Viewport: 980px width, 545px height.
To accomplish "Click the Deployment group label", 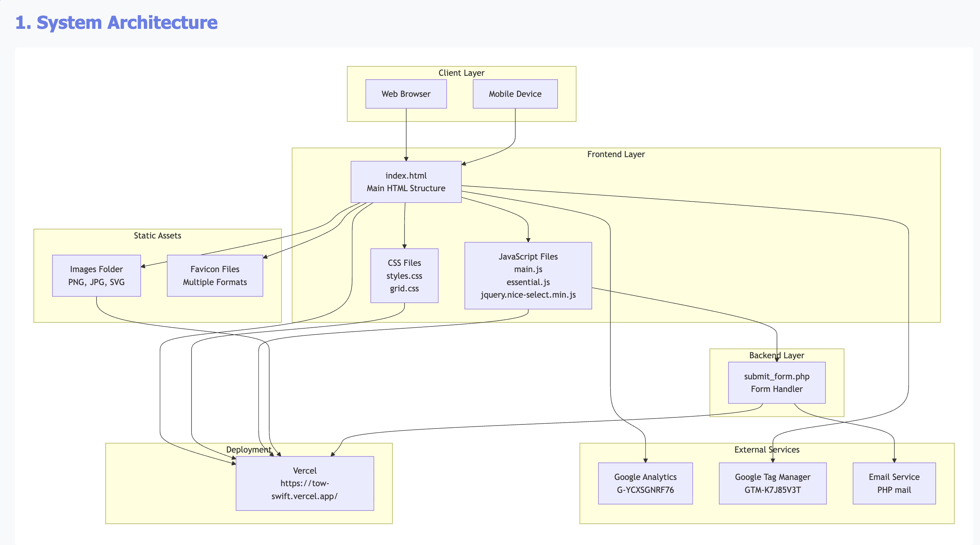I will point(249,450).
